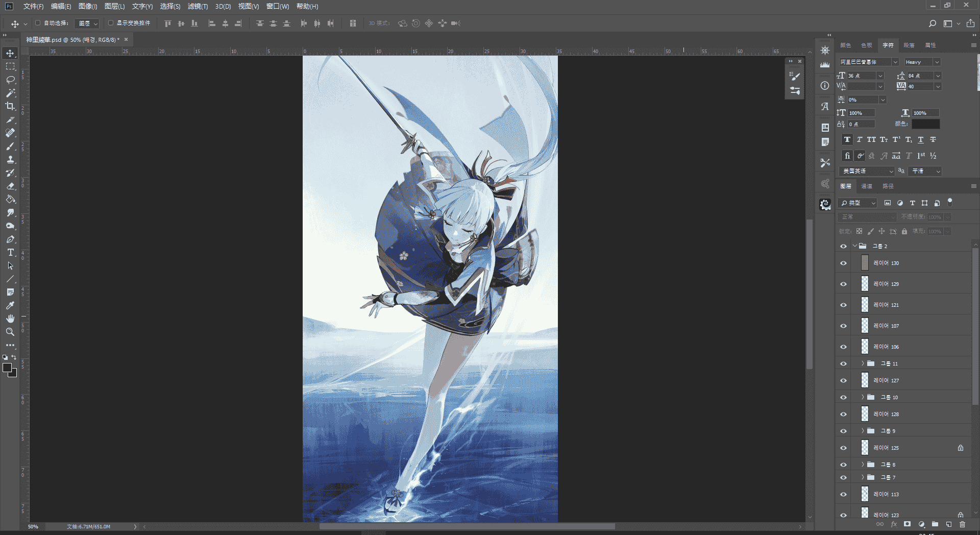Select the Eyedropper tool
The width and height of the screenshot is (980, 535).
(10, 305)
